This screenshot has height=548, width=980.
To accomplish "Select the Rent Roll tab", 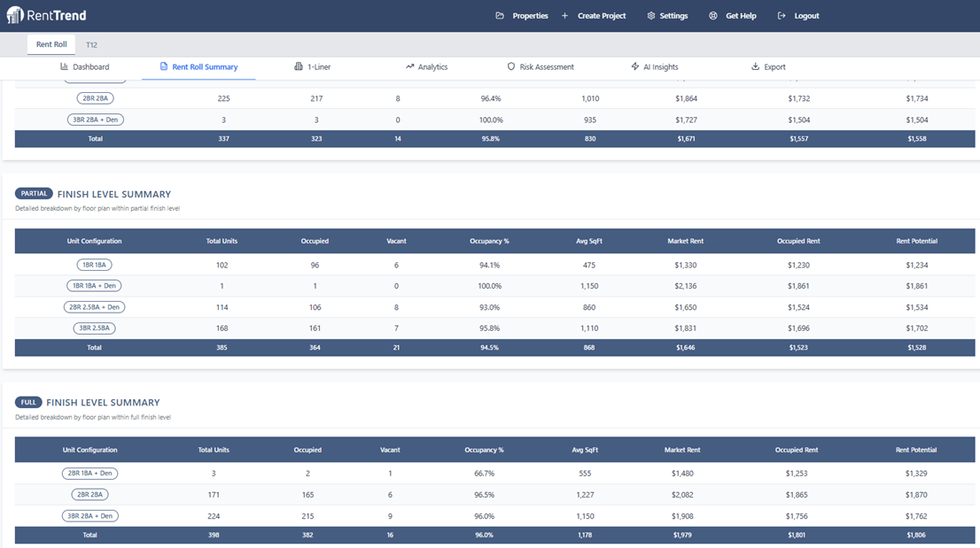I will click(x=51, y=43).
